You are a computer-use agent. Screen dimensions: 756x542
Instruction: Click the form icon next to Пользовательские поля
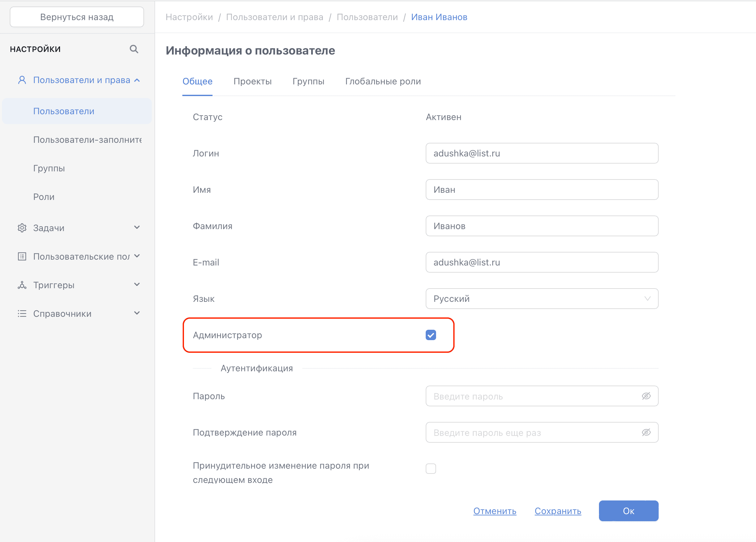click(x=22, y=256)
